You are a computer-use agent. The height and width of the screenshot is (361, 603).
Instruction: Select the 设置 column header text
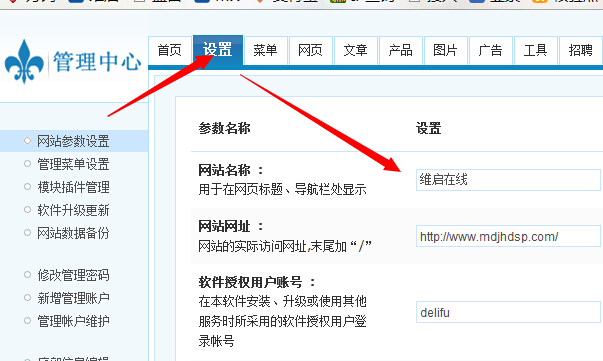click(x=428, y=128)
